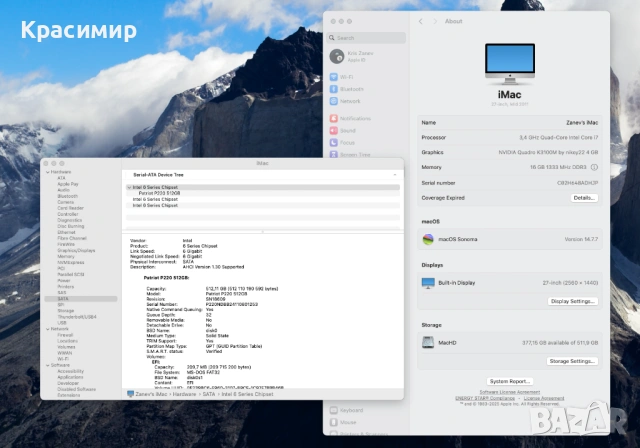Viewport: 640px width, 448px height.
Task: Click the Details... button for coverage
Action: point(584,198)
